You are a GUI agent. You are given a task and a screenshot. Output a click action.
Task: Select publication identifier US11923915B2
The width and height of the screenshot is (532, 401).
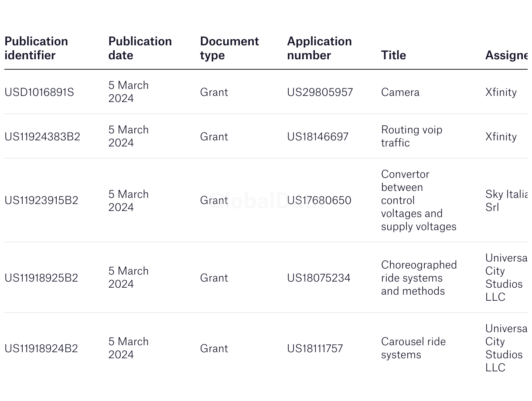pyautogui.click(x=41, y=200)
